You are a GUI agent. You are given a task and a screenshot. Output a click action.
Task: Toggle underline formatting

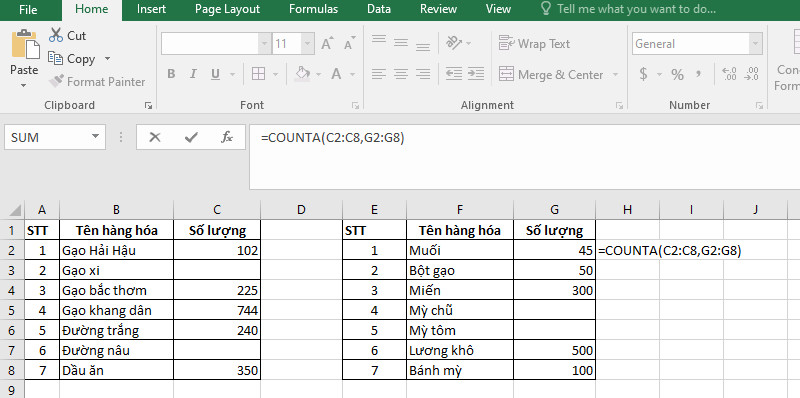[x=215, y=74]
